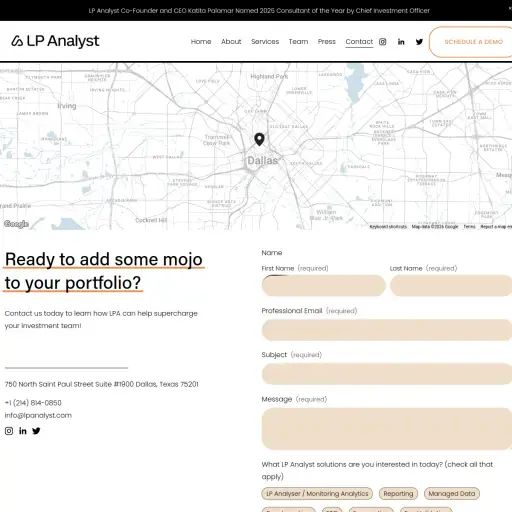This screenshot has width=512, height=512.
Task: Click the Dallas label on the map
Action: pos(262,161)
